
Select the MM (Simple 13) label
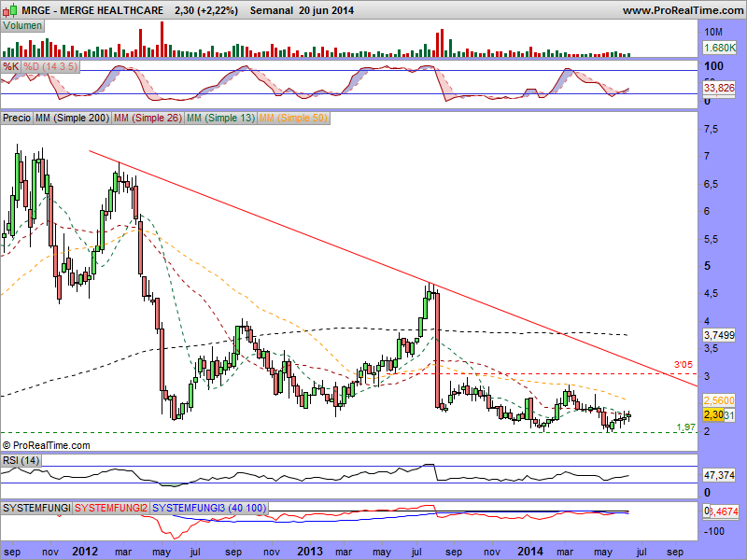[220, 118]
